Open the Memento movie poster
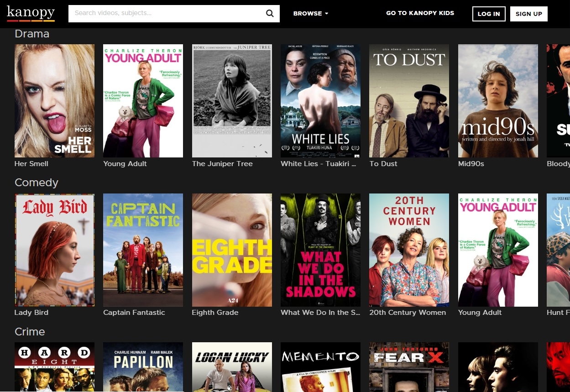570x392 pixels. point(320,367)
